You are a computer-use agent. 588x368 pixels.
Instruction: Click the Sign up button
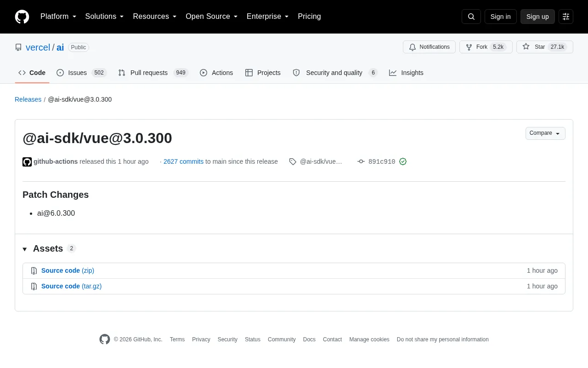click(x=537, y=17)
